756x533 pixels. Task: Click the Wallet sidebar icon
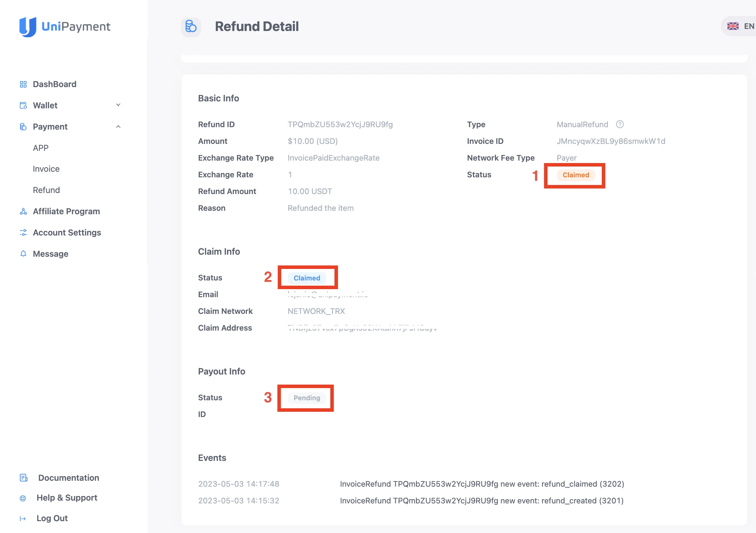[23, 105]
